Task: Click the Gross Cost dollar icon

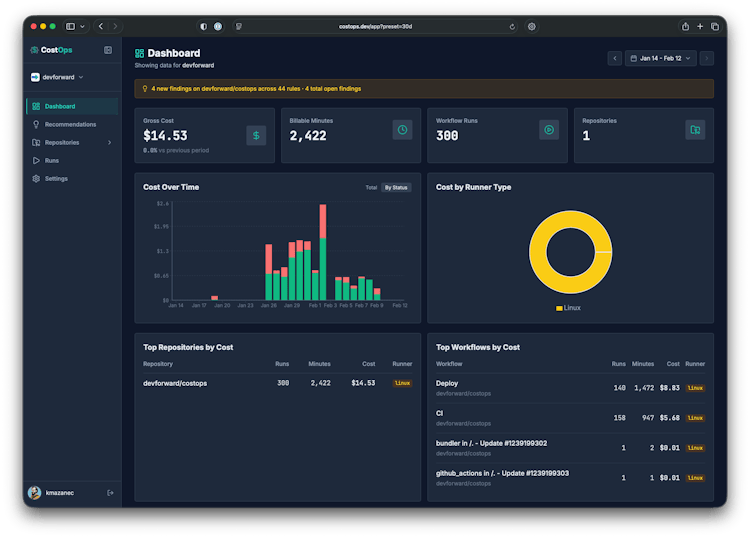Action: tap(256, 135)
